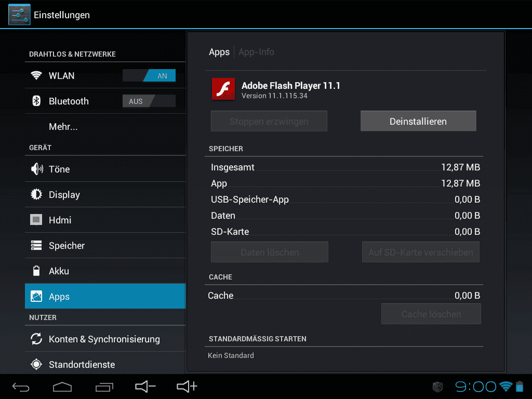Tap Version 11.1.115.34 text
Screen dimensions: 532x399
click(274, 96)
